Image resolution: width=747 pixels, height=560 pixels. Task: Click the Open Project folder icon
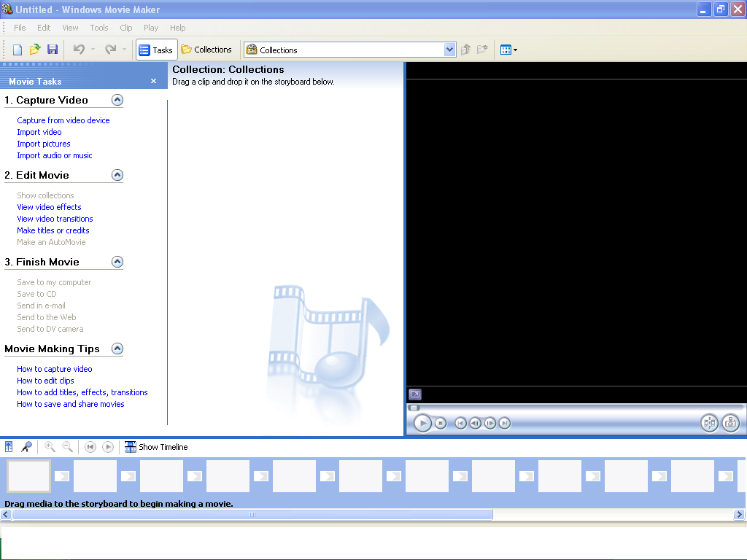(x=35, y=50)
